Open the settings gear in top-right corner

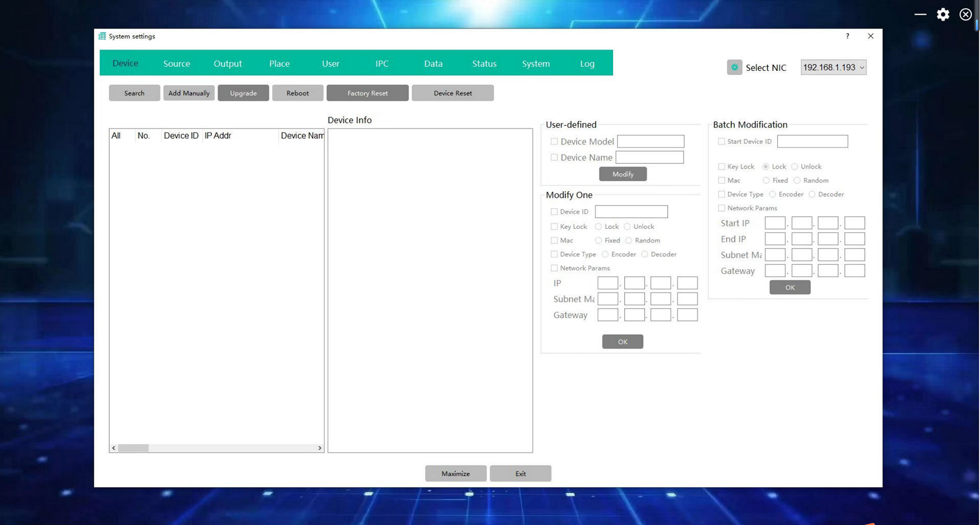(x=943, y=14)
